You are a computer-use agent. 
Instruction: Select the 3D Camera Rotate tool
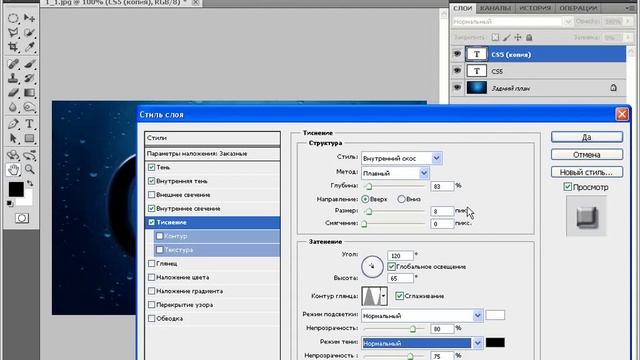click(x=29, y=155)
